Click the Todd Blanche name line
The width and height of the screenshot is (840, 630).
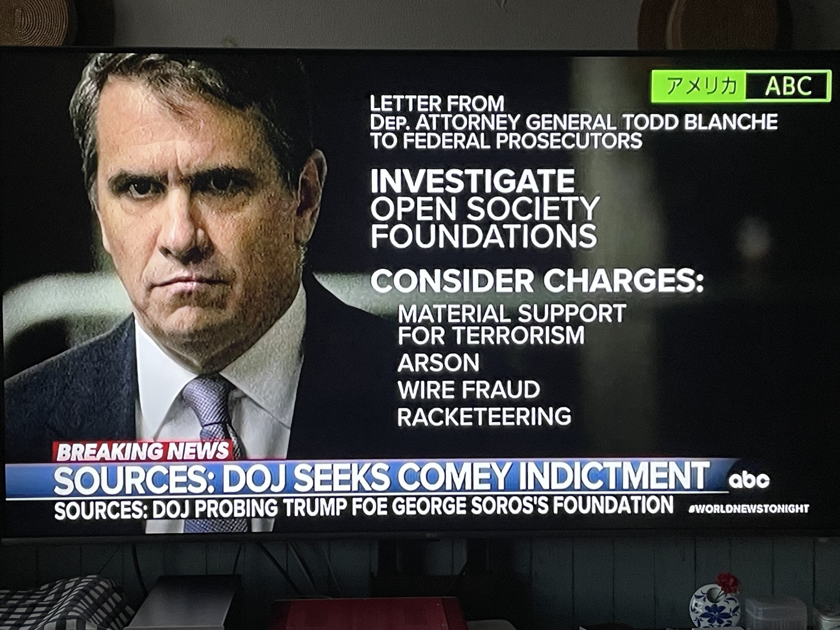click(573, 122)
